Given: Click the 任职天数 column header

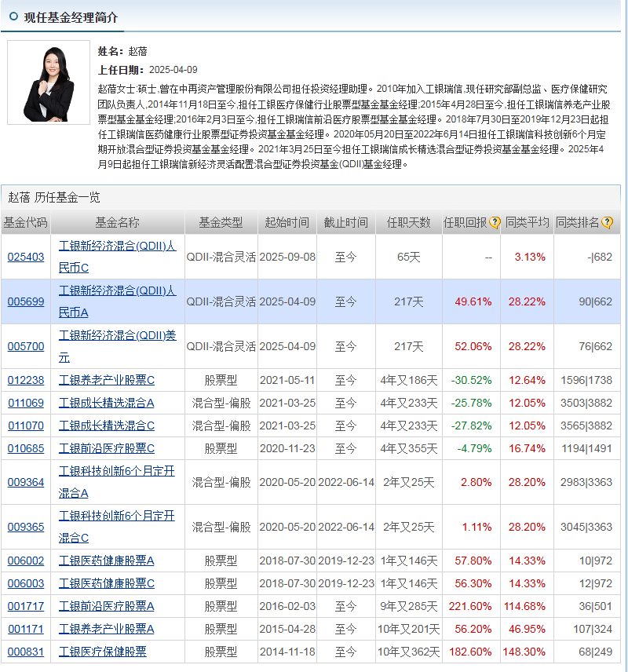Looking at the screenshot, I should click(408, 222).
